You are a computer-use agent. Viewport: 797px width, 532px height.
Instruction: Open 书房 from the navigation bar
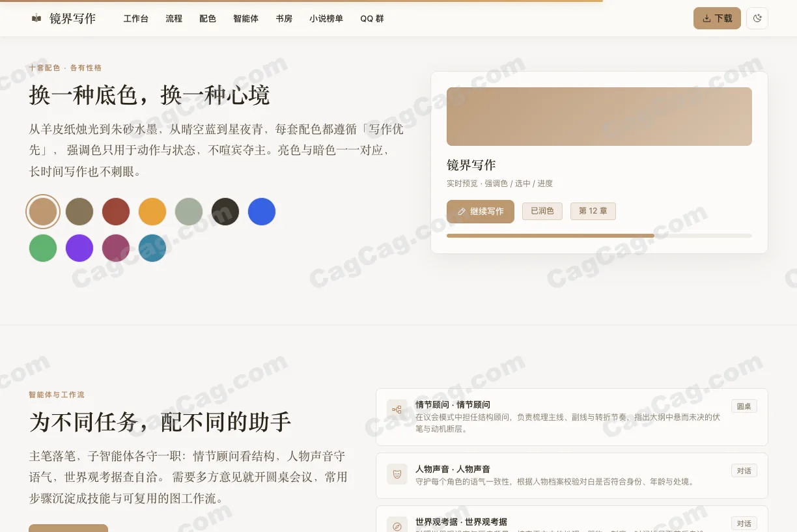pyautogui.click(x=284, y=19)
